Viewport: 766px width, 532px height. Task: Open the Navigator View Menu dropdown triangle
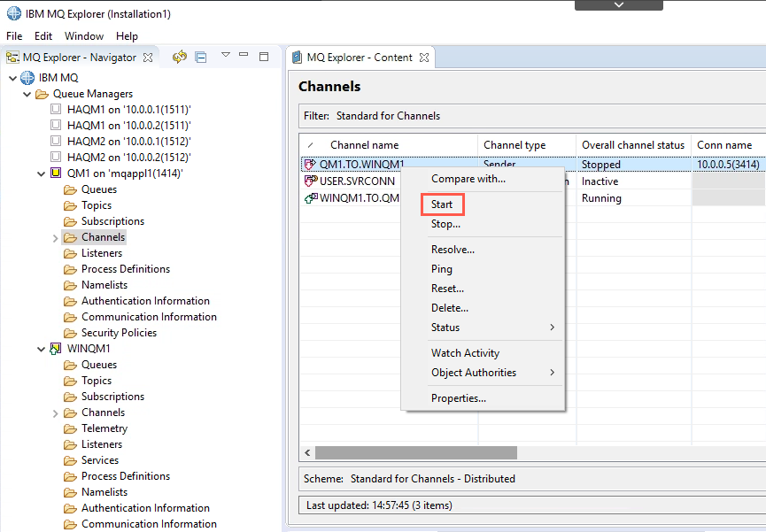225,54
